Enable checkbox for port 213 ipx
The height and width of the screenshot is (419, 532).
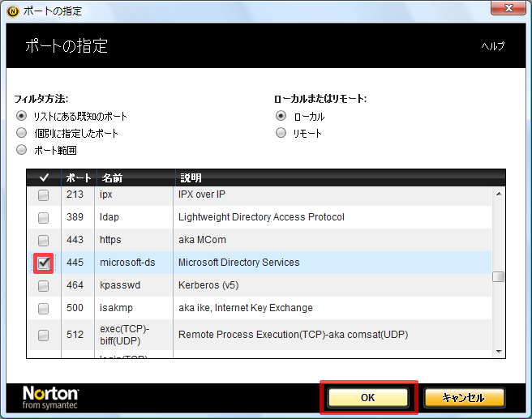(x=44, y=195)
